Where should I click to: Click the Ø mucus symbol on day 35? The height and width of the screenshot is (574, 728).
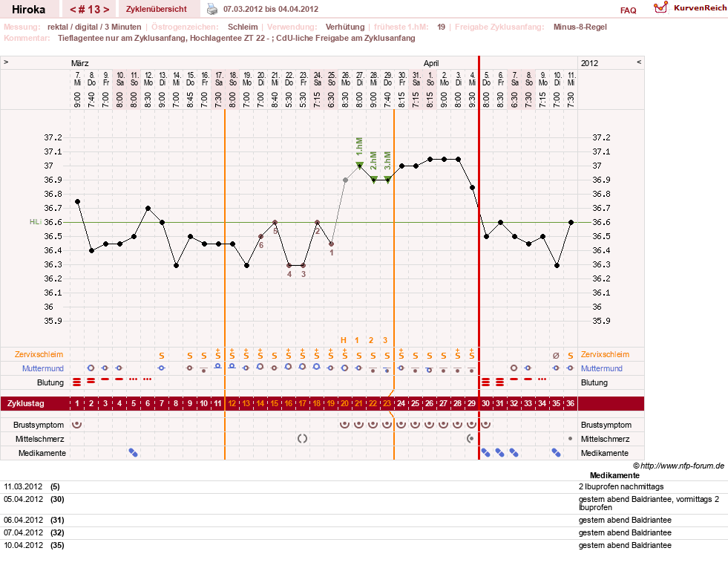556,356
